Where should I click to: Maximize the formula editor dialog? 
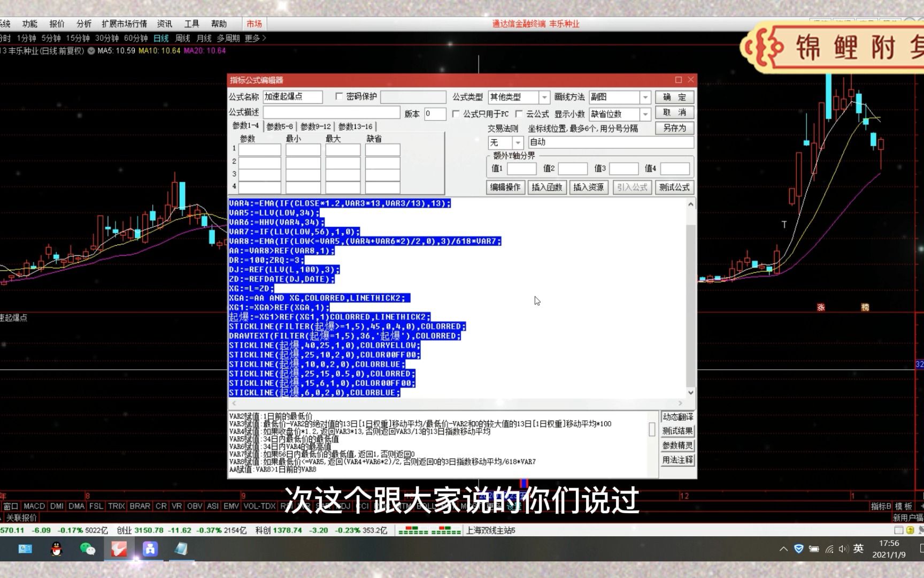click(x=679, y=80)
